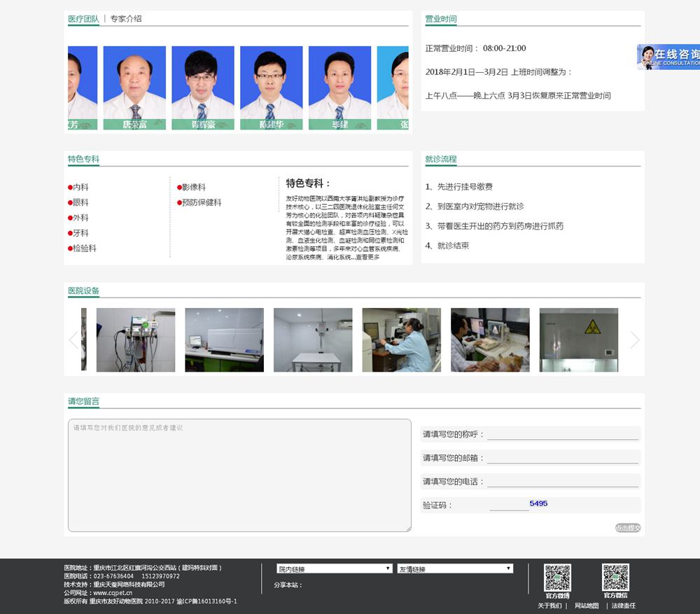700x614 pixels.
Task: Click the 预防保健科 link
Action: [202, 203]
